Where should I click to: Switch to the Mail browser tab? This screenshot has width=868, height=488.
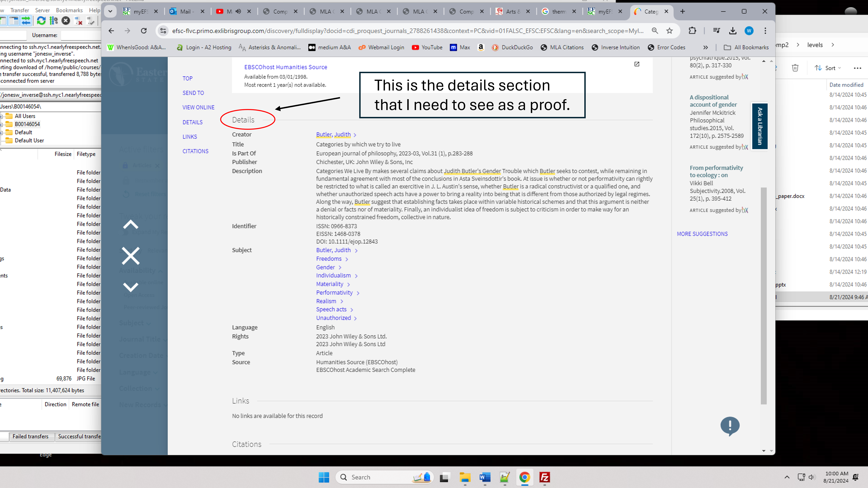[185, 11]
